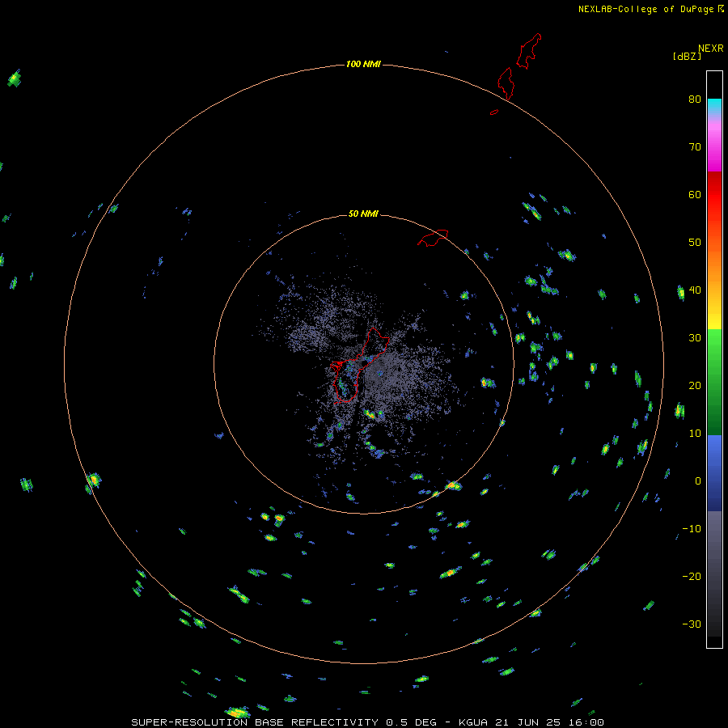Click the 10 tick label on dBZ scale
728x728 pixels.
coord(695,434)
